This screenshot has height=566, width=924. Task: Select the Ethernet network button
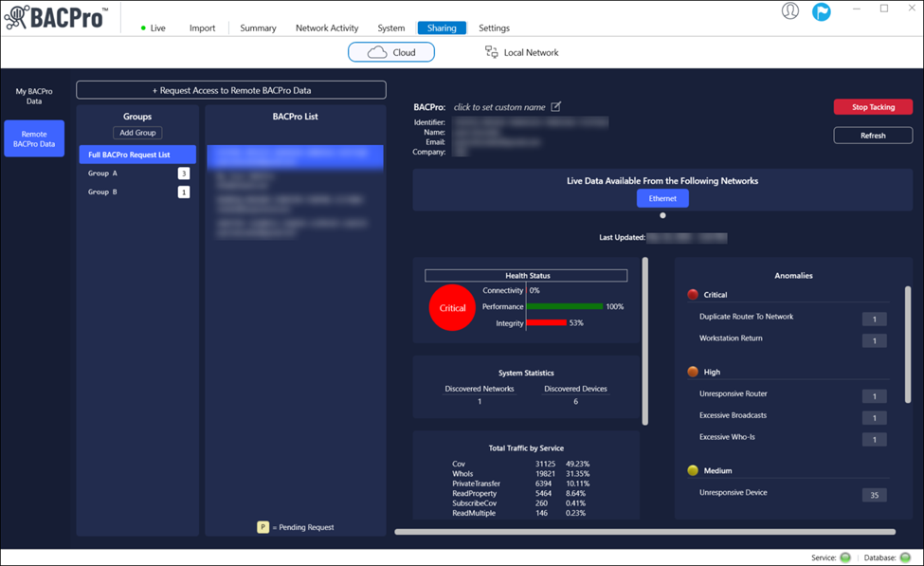pyautogui.click(x=662, y=198)
